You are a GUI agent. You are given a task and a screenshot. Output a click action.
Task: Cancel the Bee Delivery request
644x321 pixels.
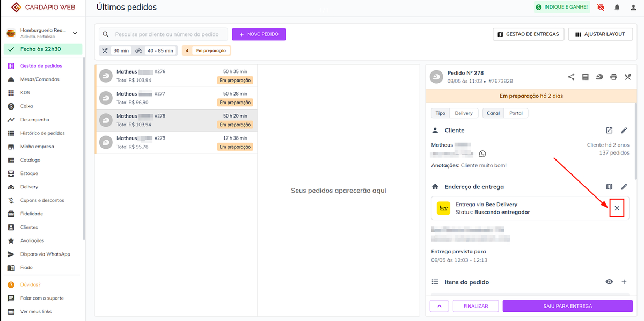pos(617,208)
